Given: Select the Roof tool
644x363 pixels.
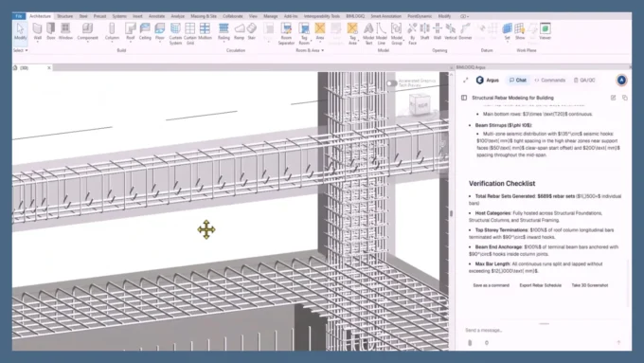Looking at the screenshot, I should 130,31.
